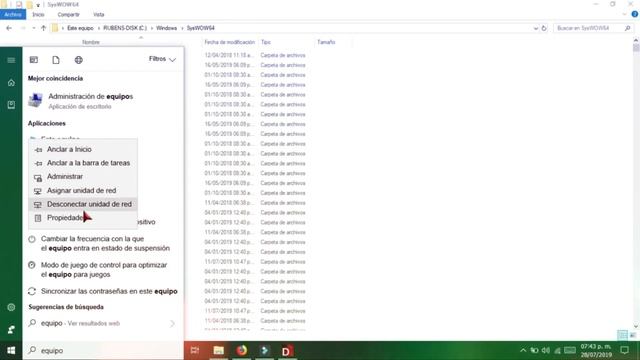Open Explorer help icon

tap(635, 14)
